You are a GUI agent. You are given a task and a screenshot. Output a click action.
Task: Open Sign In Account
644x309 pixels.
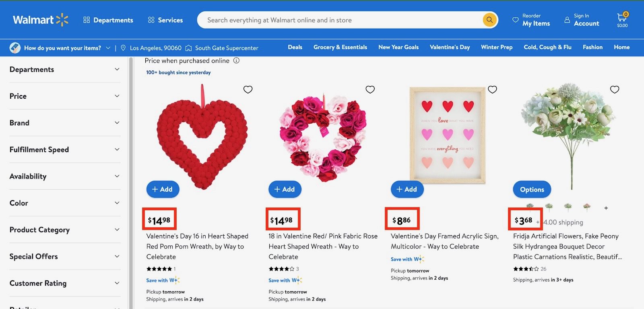[x=582, y=20]
